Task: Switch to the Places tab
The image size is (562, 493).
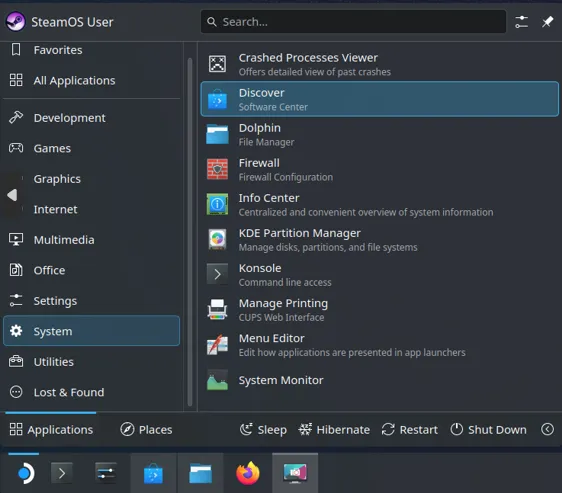Action: tap(146, 429)
